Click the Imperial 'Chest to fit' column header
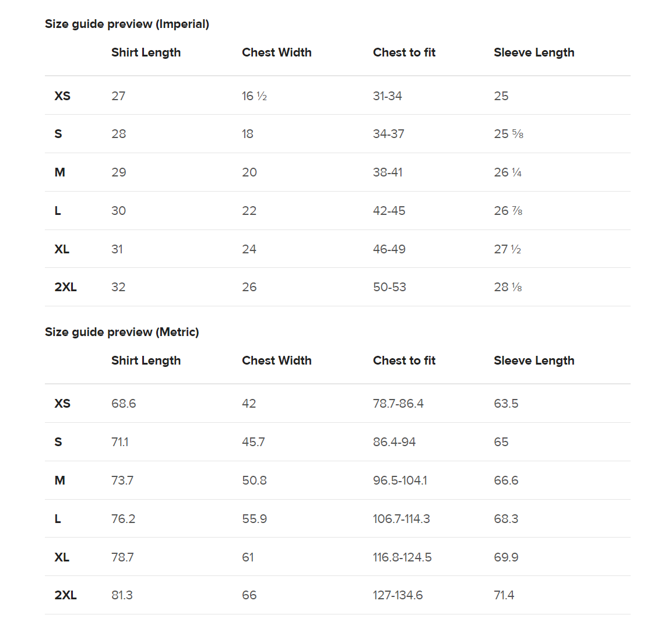The width and height of the screenshot is (672, 636). 404,52
